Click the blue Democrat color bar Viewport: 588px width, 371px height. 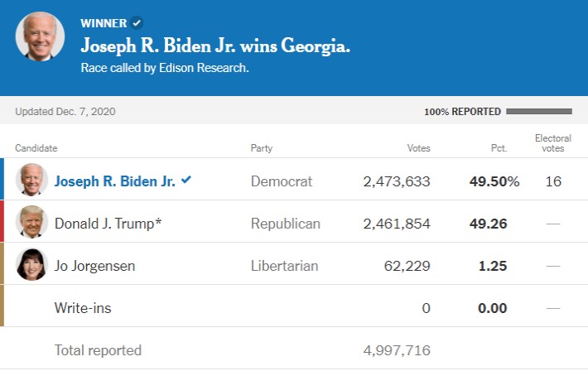pyautogui.click(x=2, y=179)
